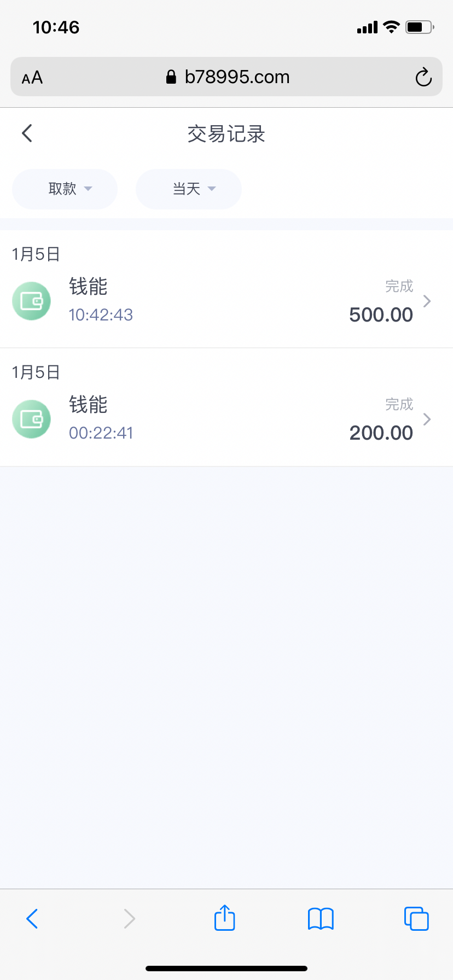Screen dimensions: 453x980
Task: Tap Safari forward navigation arrow
Action: pos(129,919)
